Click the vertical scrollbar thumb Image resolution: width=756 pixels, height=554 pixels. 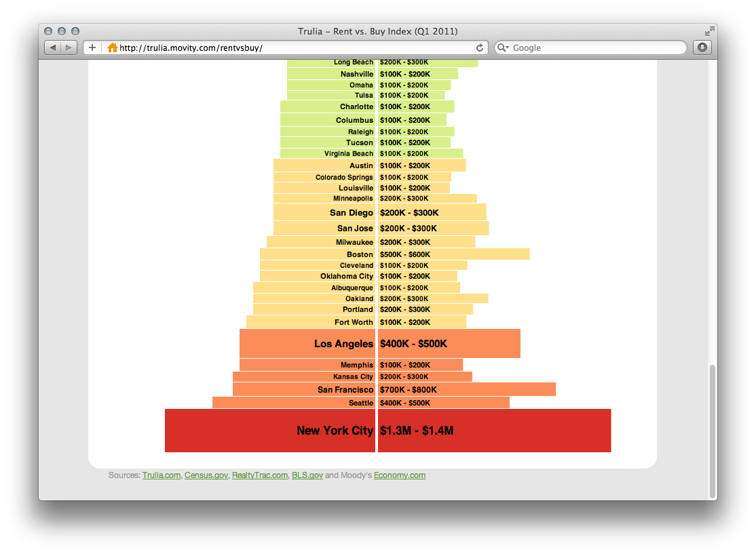712,431
